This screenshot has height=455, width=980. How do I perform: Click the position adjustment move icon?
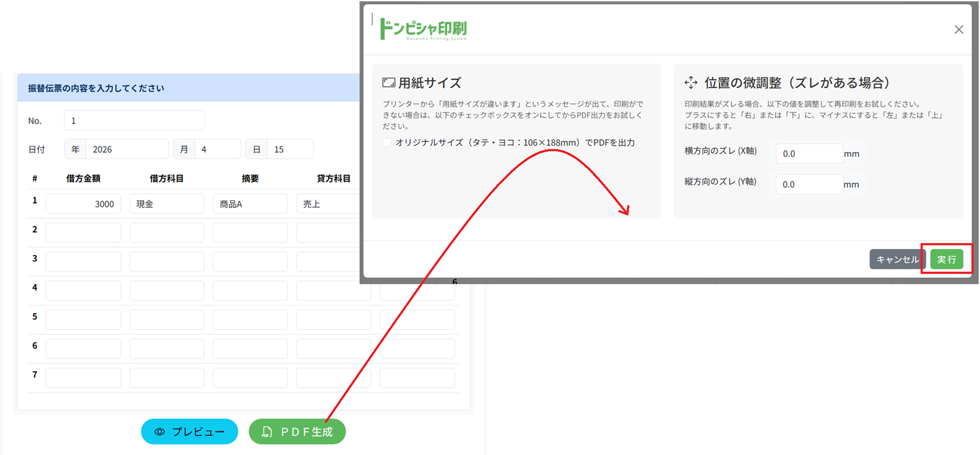click(x=691, y=82)
